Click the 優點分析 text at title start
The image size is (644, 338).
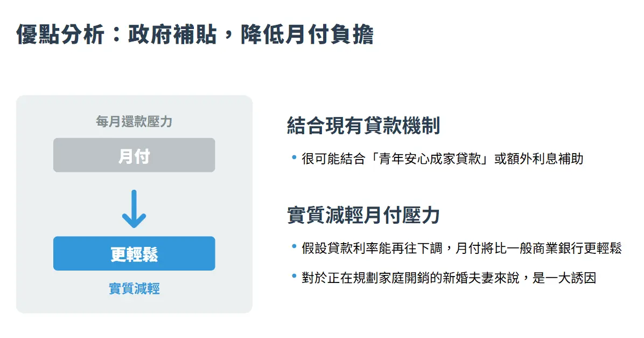(x=60, y=34)
